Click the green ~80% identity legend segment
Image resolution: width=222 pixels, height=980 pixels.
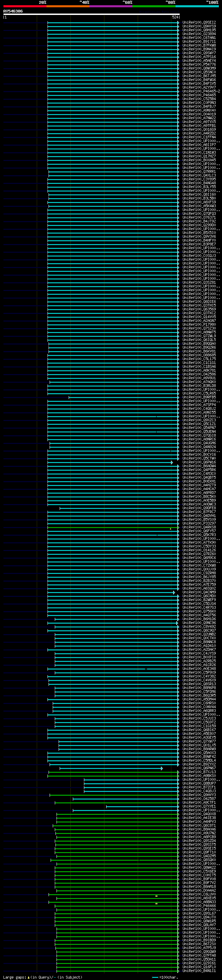click(154, 6)
